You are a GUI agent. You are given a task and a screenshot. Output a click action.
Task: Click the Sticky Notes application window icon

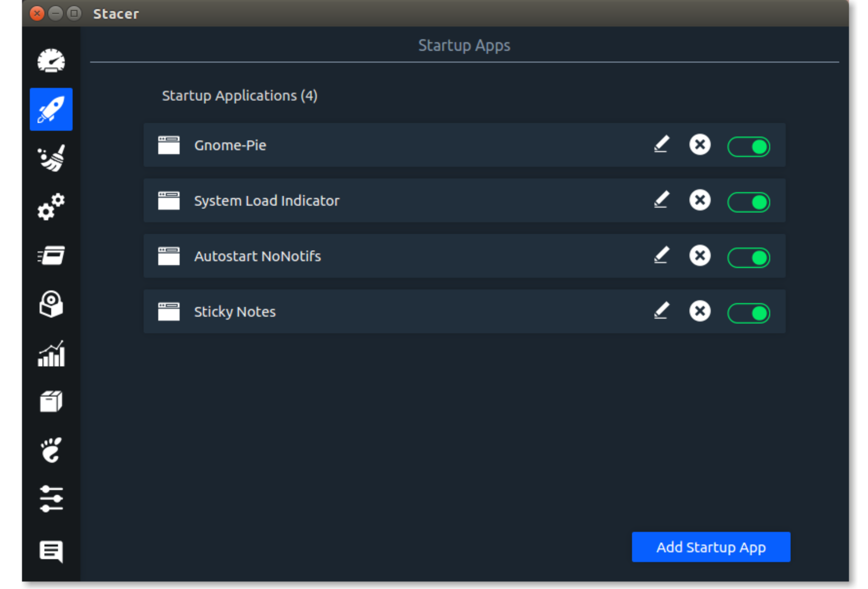pyautogui.click(x=169, y=311)
